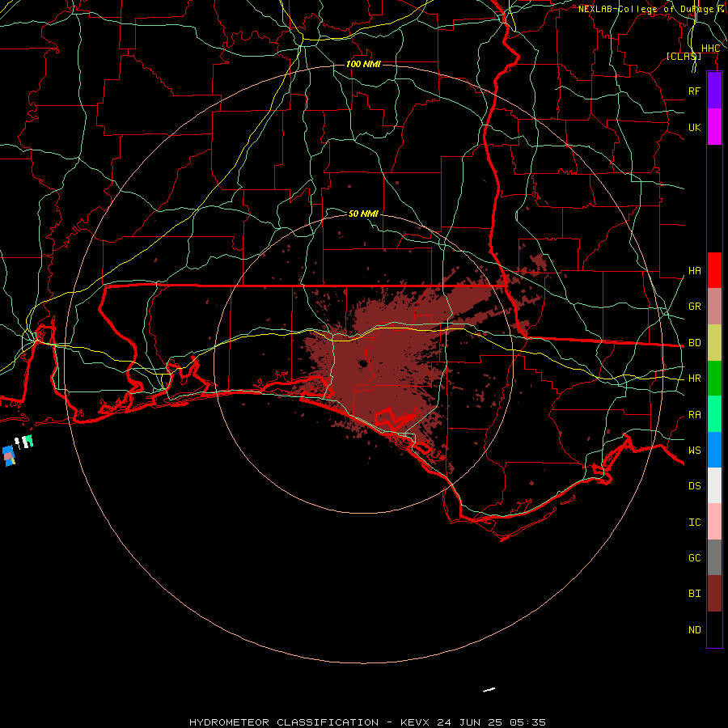Select the green HR legend color swatch
The width and height of the screenshot is (728, 728).
(714, 378)
